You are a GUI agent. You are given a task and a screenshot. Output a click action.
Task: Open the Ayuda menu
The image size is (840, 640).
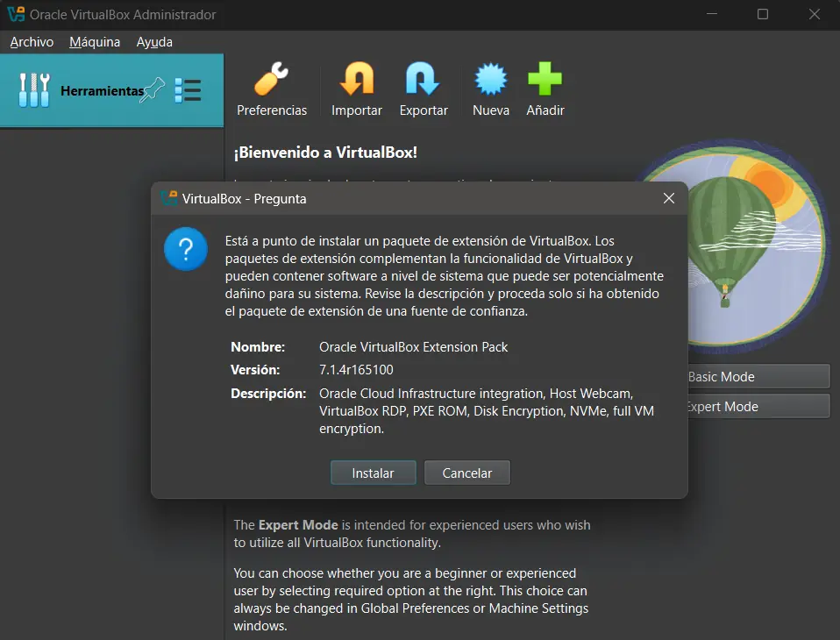point(154,42)
